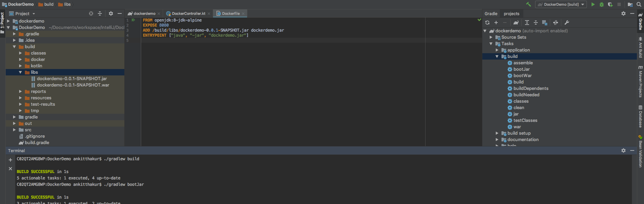644x204 pixels.
Task: Expand Source Sets in the Gradle panel
Action: pos(491,37)
